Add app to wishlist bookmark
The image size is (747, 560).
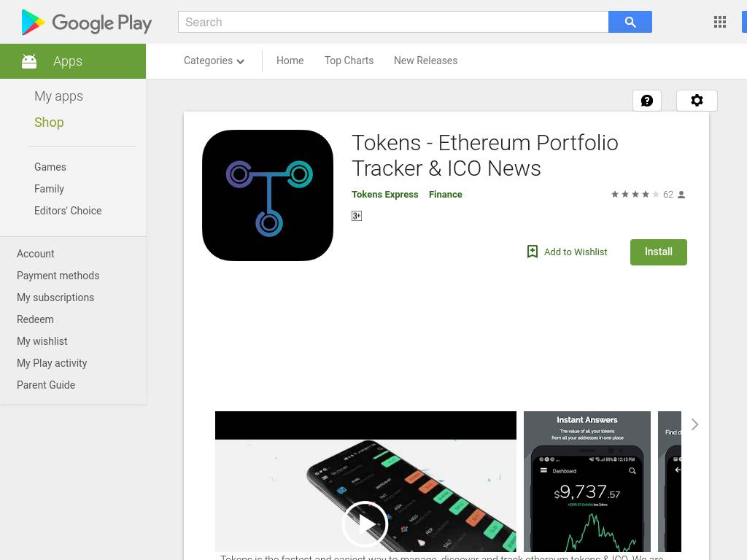pyautogui.click(x=567, y=252)
